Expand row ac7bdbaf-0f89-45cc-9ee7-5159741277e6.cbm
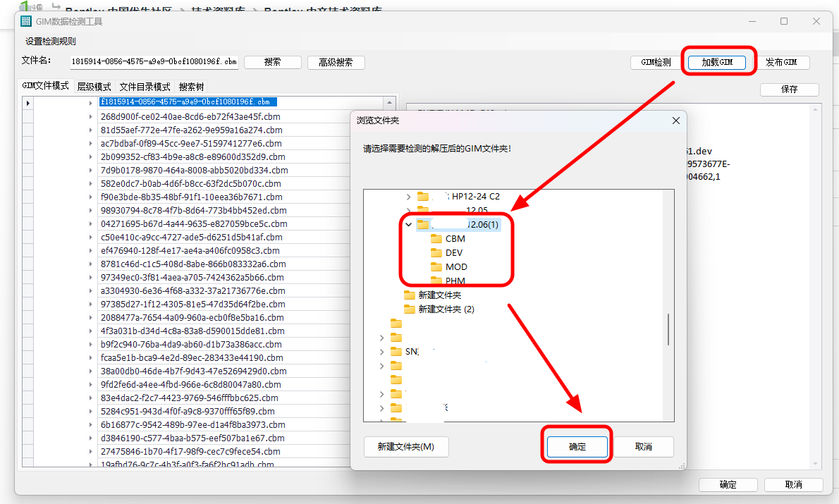 90,143
